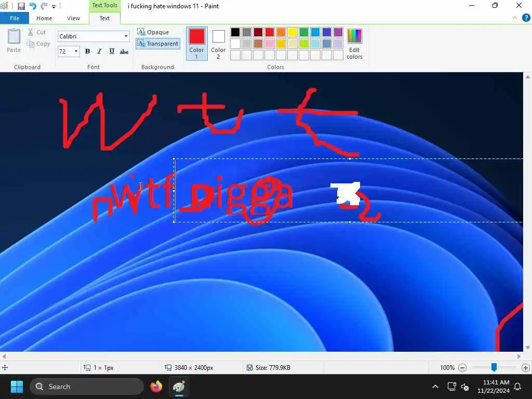Click the vertical scrollbar up arrow
Viewport: 532px width, 399px height.
(x=528, y=77)
